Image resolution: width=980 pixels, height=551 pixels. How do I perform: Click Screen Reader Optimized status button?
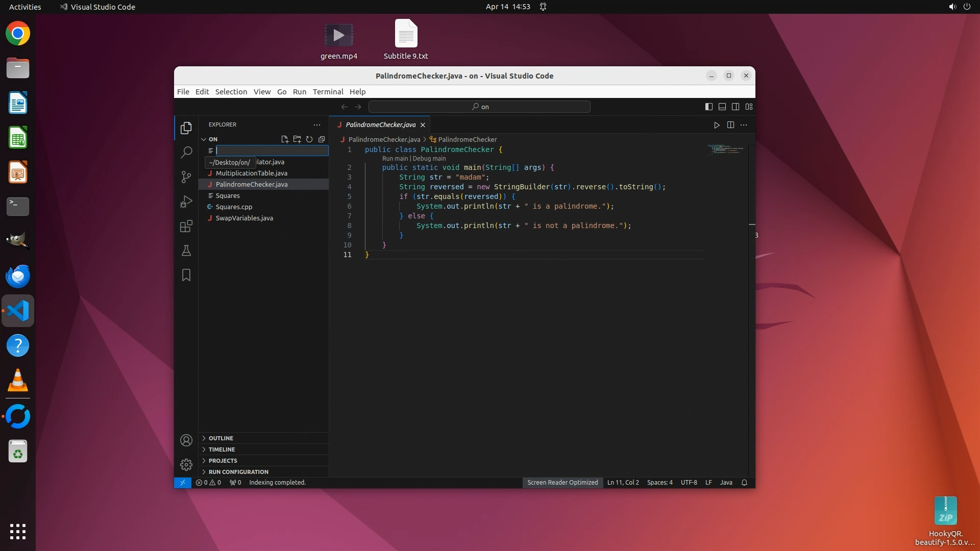coord(562,483)
